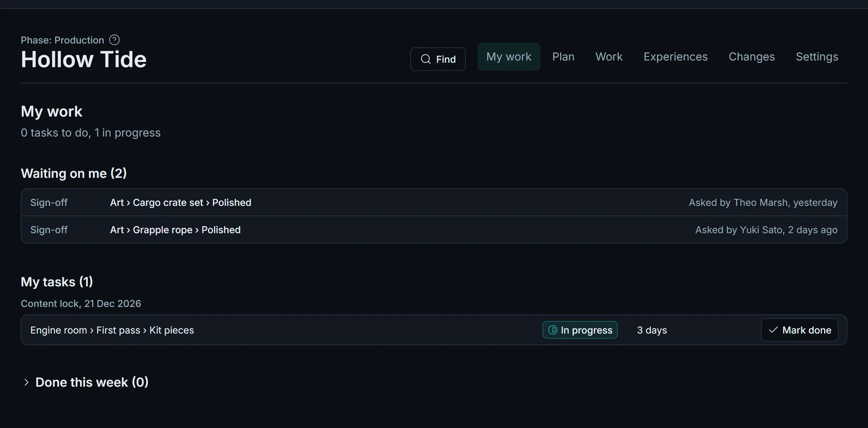
Task: Open the Cargo crate set sign-off request
Action: pyautogui.click(x=434, y=202)
